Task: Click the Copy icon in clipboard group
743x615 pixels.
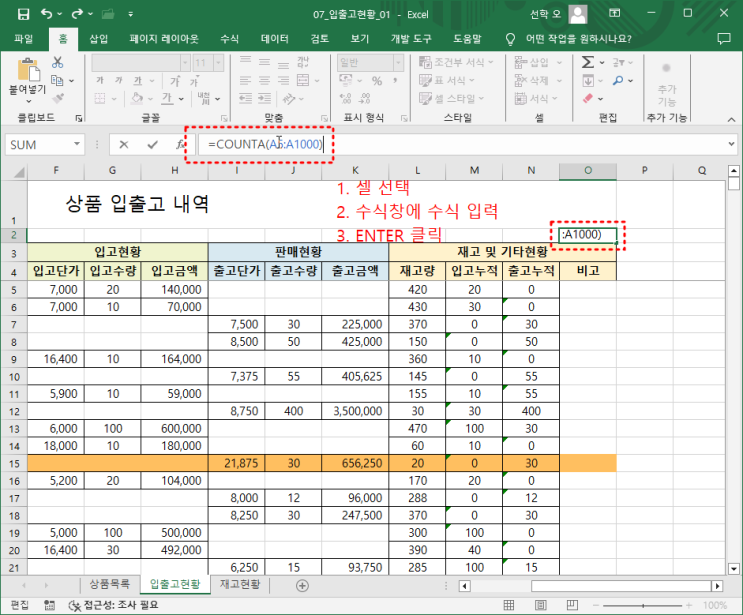Action: 57,80
